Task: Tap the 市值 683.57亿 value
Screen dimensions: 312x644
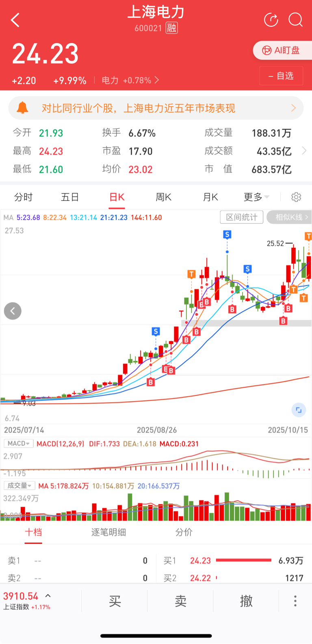Action: pos(271,170)
